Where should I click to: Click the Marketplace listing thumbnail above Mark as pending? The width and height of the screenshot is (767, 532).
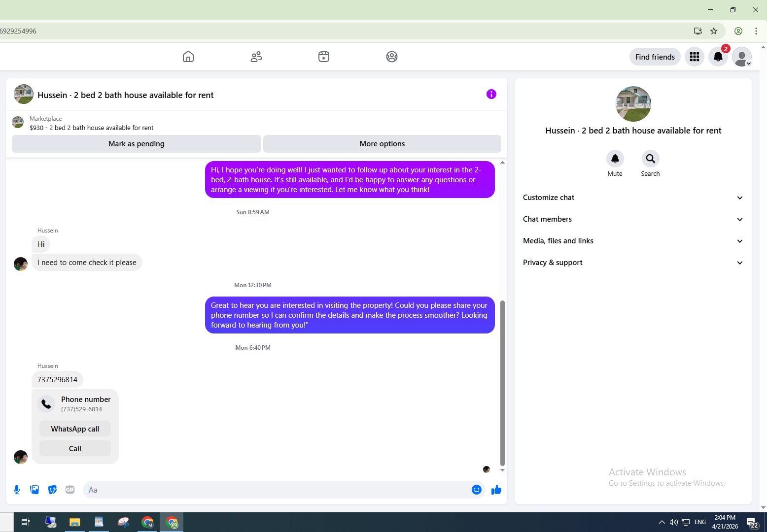point(18,122)
